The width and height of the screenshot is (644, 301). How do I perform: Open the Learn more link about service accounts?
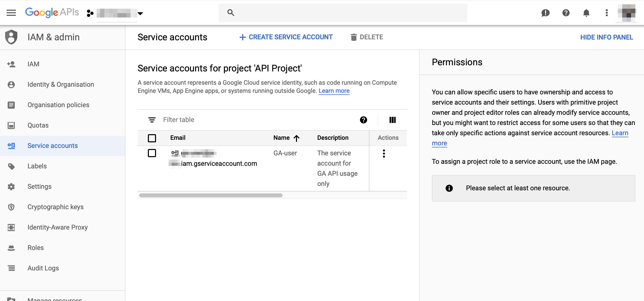334,91
